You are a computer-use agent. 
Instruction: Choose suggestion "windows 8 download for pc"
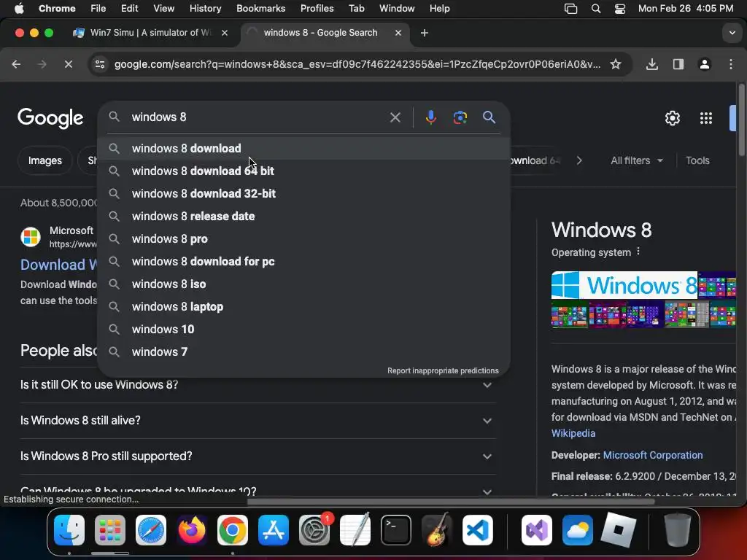click(x=304, y=262)
